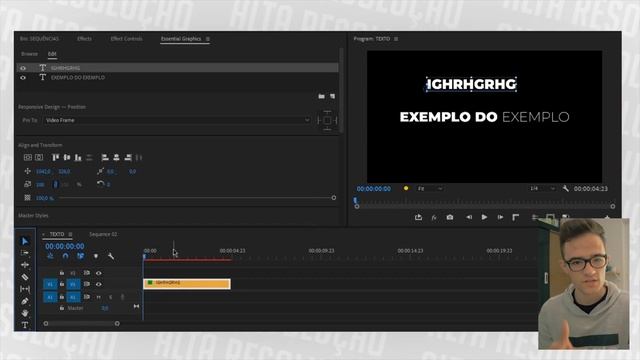The height and width of the screenshot is (360, 640).
Task: Select the Pen tool
Action: pyautogui.click(x=24, y=301)
